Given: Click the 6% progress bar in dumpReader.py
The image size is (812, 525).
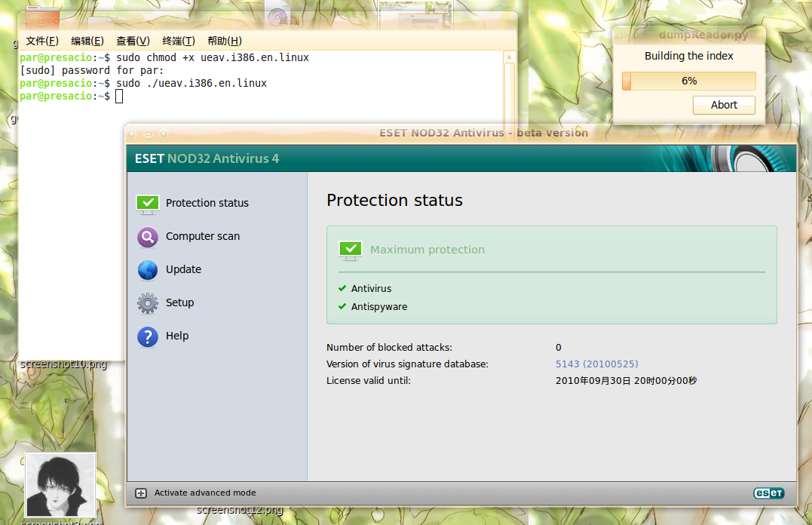Looking at the screenshot, I should 689,81.
